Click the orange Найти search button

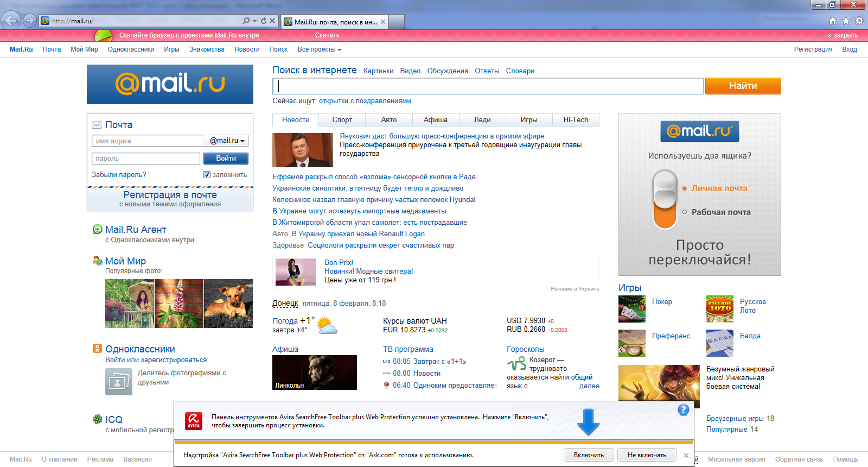point(743,86)
